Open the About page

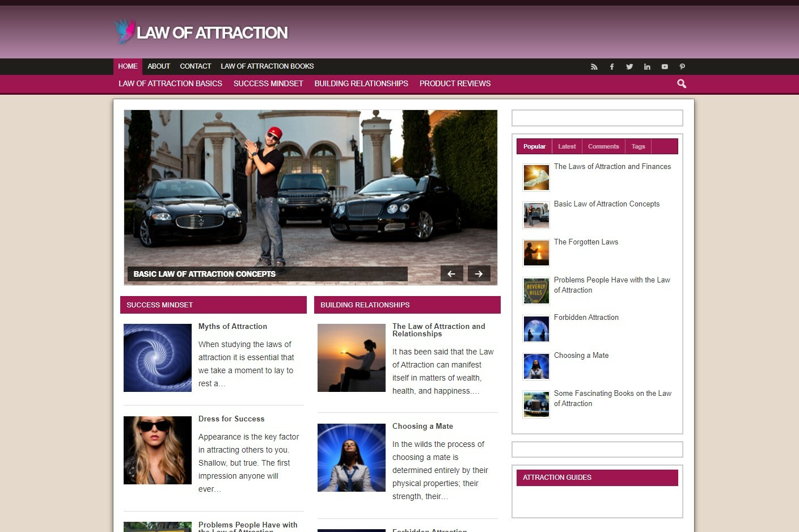click(159, 66)
